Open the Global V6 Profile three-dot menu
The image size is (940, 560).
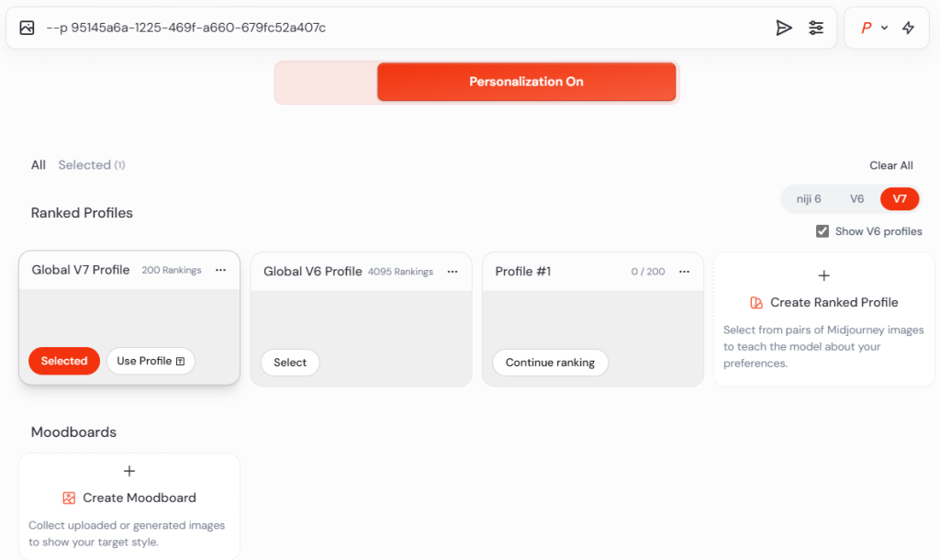click(x=453, y=272)
